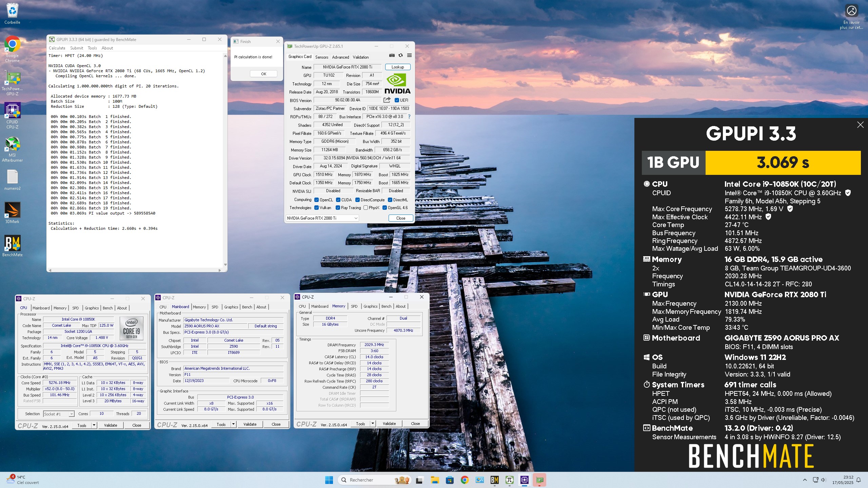Open the Corbeille recycle bin icon
The image size is (868, 488).
[x=12, y=14]
